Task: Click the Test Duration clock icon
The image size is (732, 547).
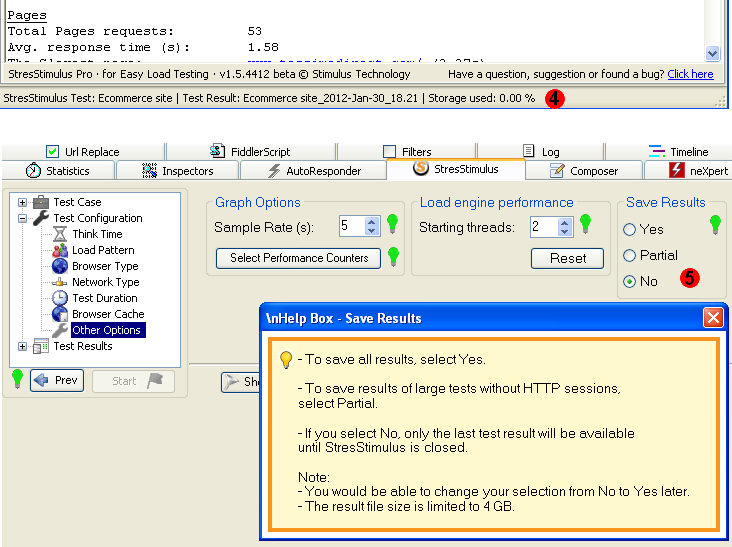Action: pos(60,298)
